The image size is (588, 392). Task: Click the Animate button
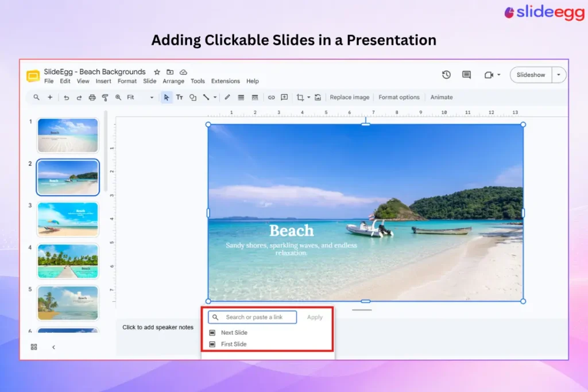coord(442,98)
